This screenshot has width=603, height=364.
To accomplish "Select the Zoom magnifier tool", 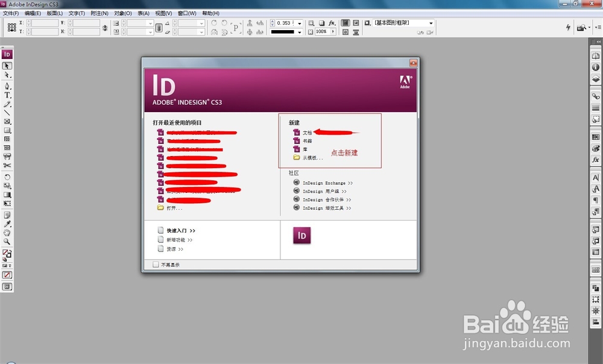I will 7,242.
